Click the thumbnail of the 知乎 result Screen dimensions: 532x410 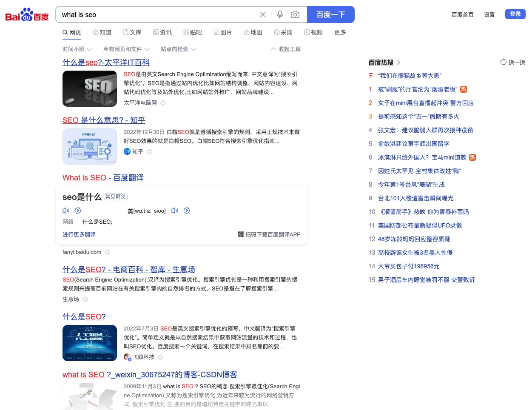click(90, 146)
